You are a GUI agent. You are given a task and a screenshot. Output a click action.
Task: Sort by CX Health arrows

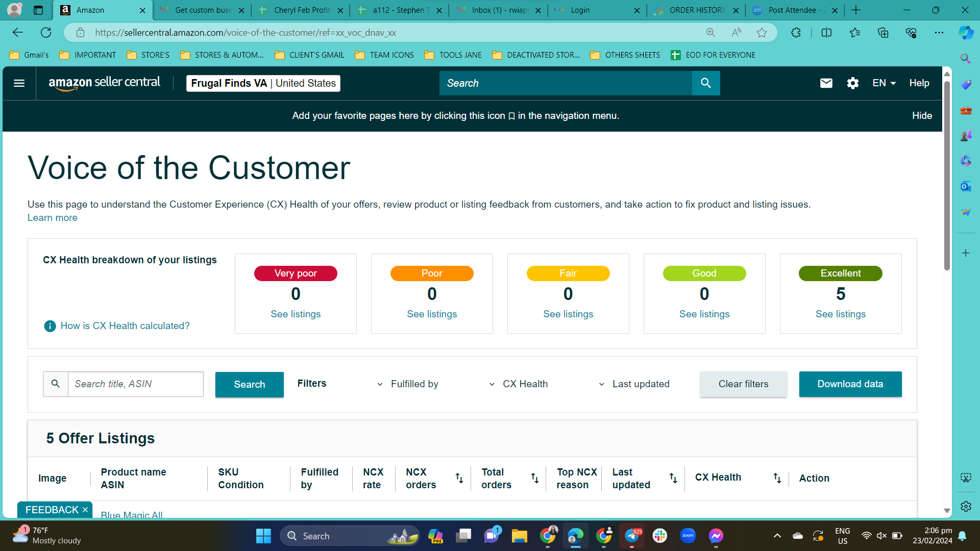click(x=777, y=478)
